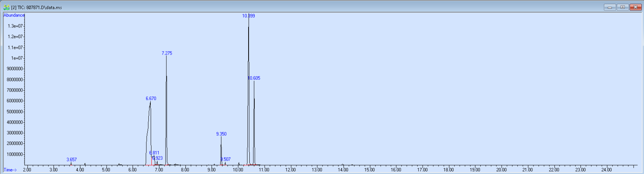Select the peak label 3.657
This screenshot has height=174, width=644.
(72, 159)
